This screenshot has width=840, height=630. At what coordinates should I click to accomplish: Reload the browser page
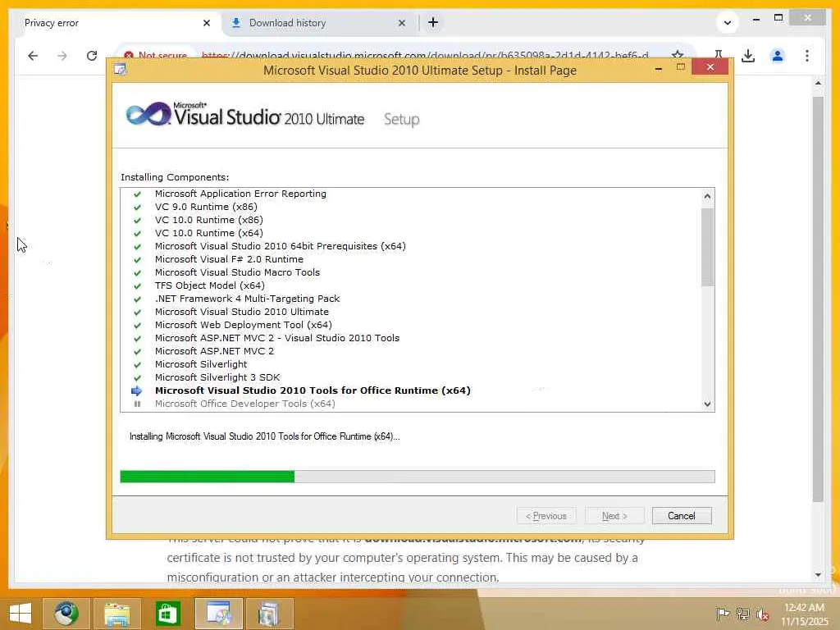pos(92,56)
